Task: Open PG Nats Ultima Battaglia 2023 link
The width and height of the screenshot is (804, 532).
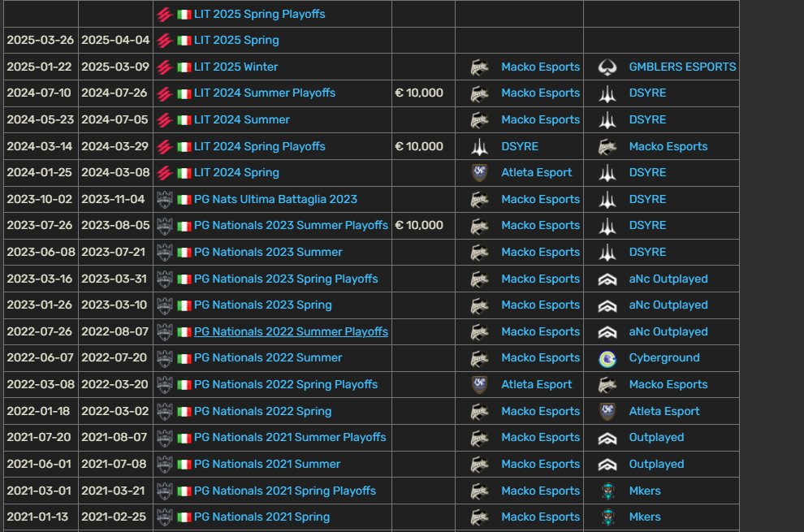Action: 275,199
